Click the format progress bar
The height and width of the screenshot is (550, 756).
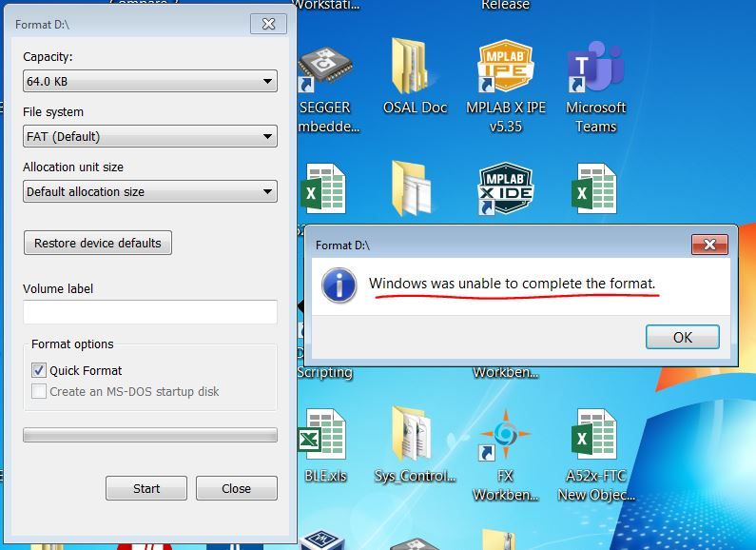(150, 435)
